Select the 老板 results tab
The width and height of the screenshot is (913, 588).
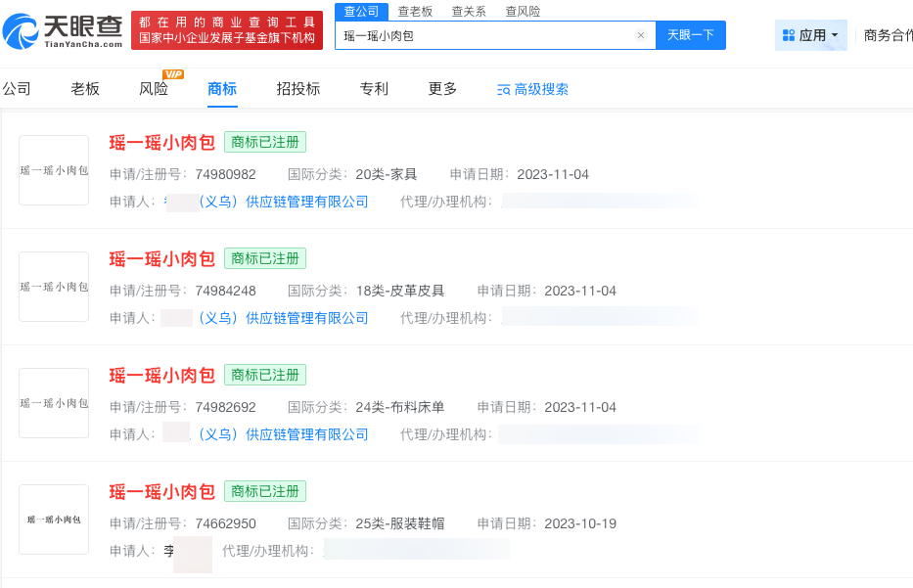point(85,88)
